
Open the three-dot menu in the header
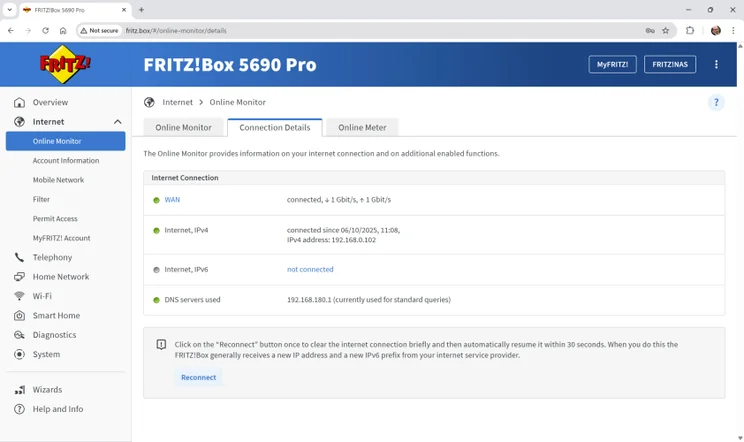tap(716, 64)
